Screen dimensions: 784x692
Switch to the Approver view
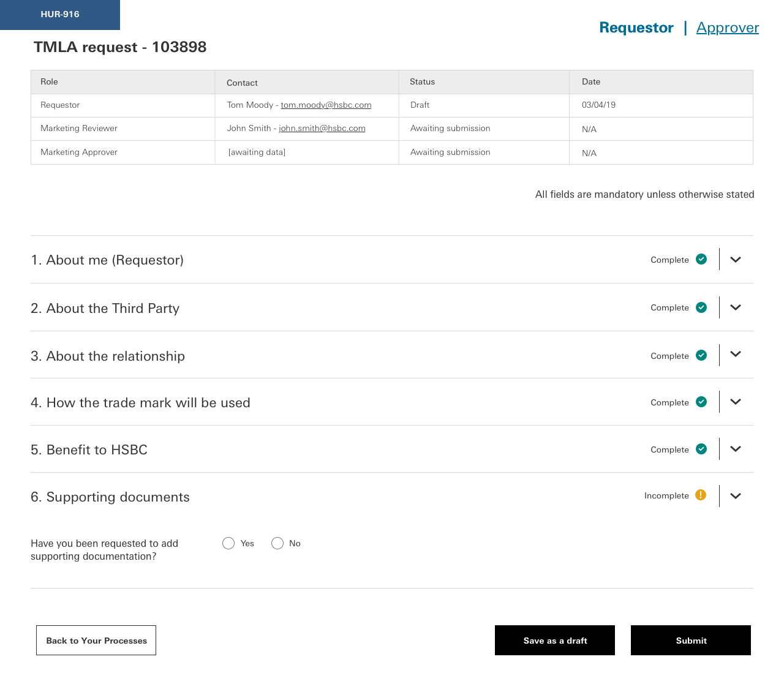click(727, 28)
